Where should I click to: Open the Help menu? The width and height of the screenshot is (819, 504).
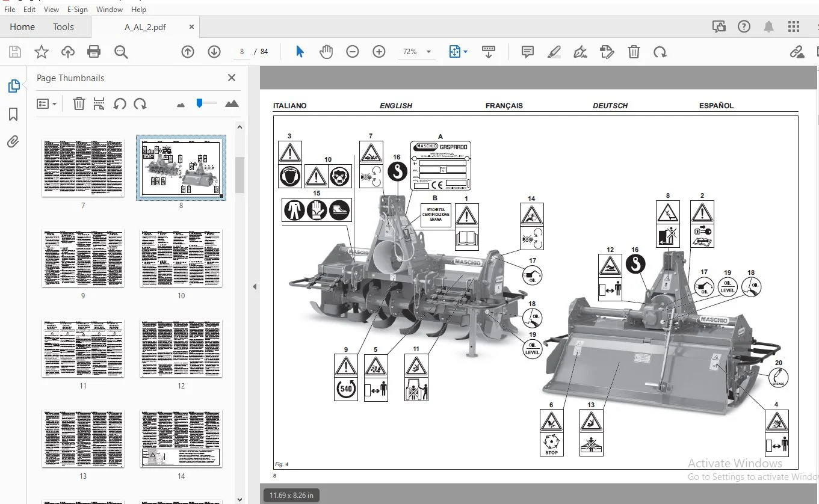coord(138,9)
